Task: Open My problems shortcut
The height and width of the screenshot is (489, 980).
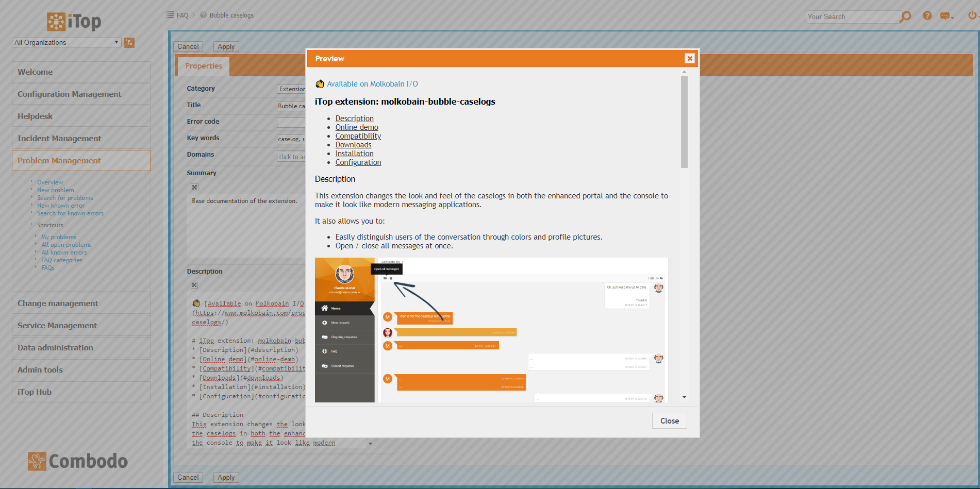Action: [59, 237]
